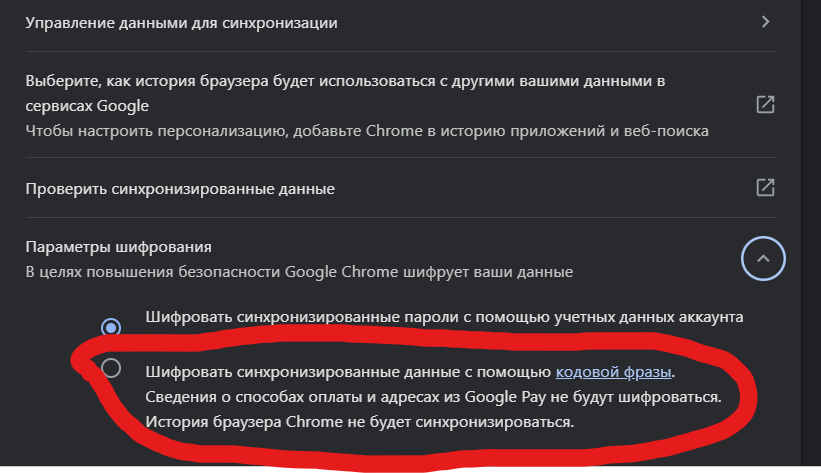Image resolution: width=821 pixels, height=473 pixels.
Task: Select the passphrase encryption radio button
Action: click(111, 368)
